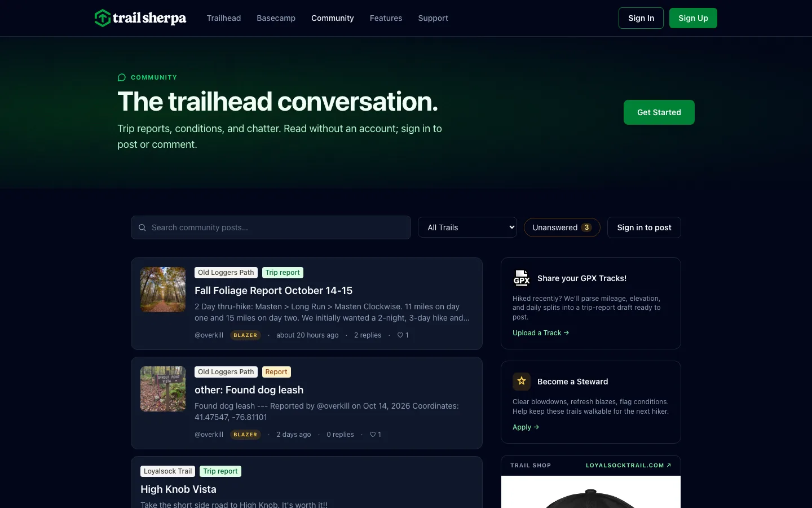
Task: Expand the All Trails dropdown
Action: pos(467,227)
